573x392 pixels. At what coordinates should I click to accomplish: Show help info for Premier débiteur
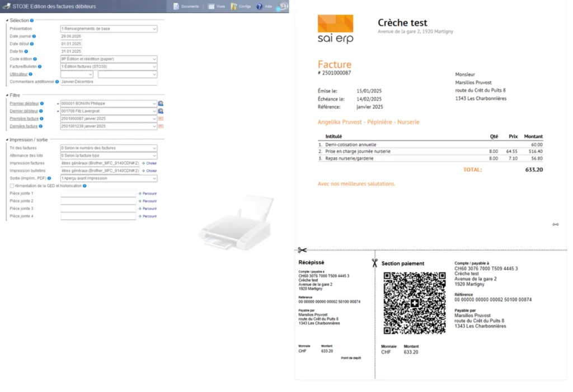pos(42,103)
